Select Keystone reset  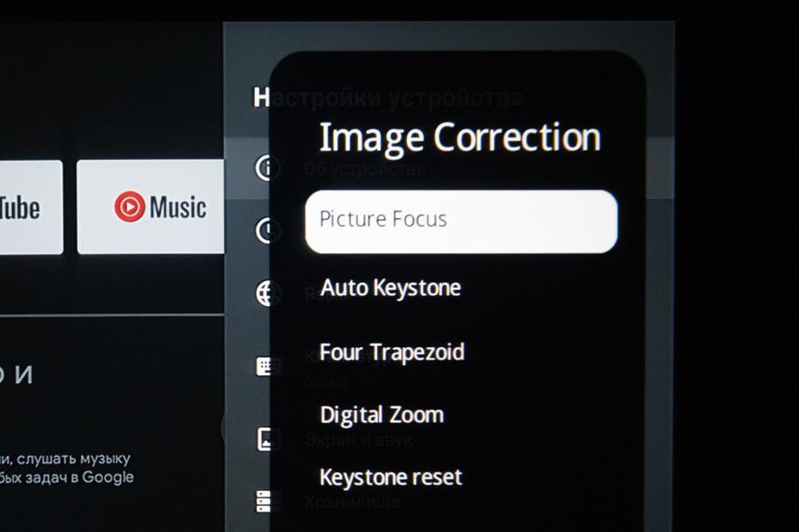390,478
